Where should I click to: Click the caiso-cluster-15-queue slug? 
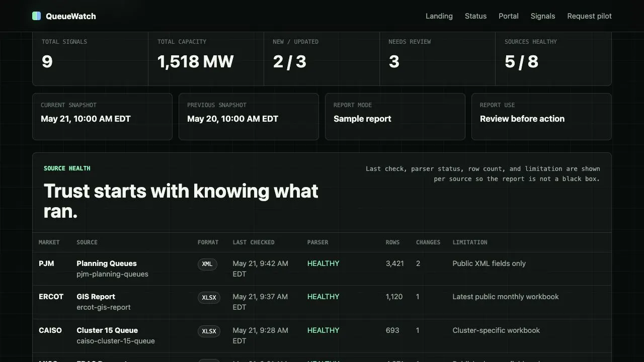coord(116,341)
